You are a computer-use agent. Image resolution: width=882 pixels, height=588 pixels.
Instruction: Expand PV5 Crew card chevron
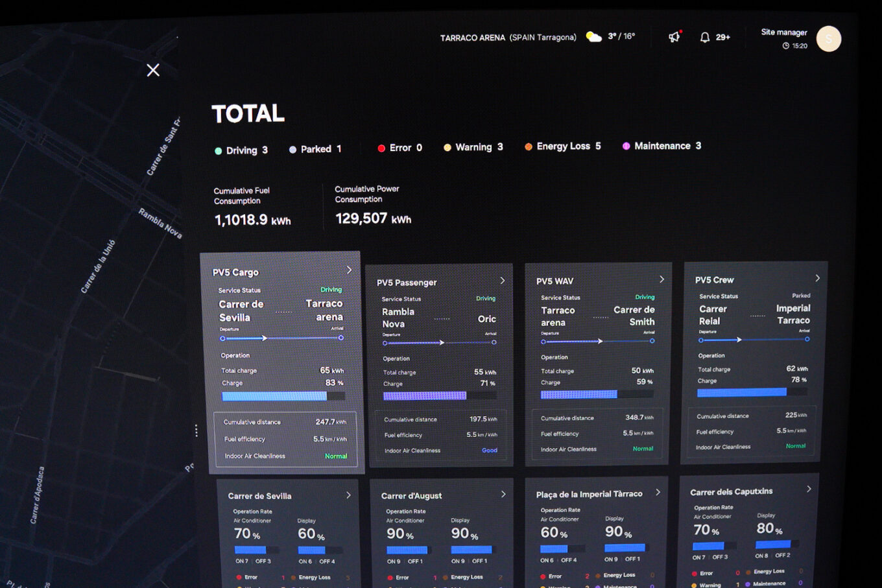(x=817, y=277)
